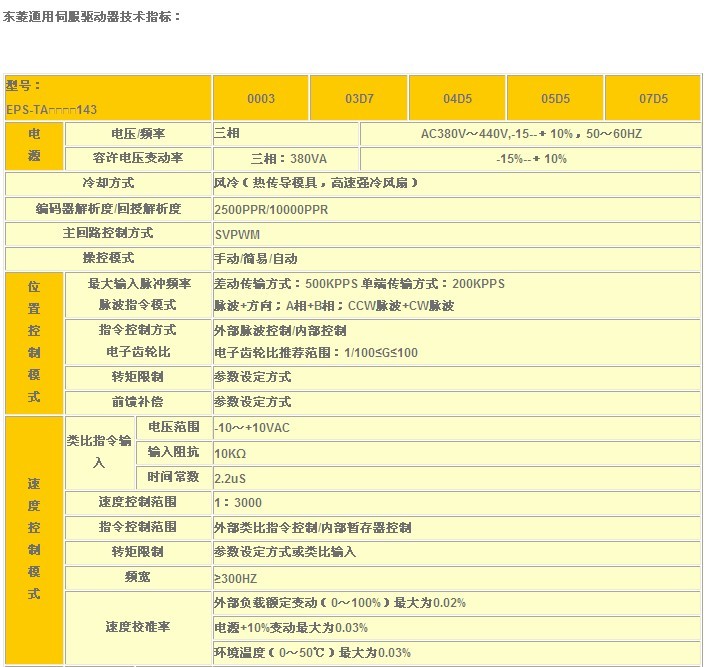The image size is (706, 667).
Task: Click the 指令控制方式 label
Action: coord(137,330)
